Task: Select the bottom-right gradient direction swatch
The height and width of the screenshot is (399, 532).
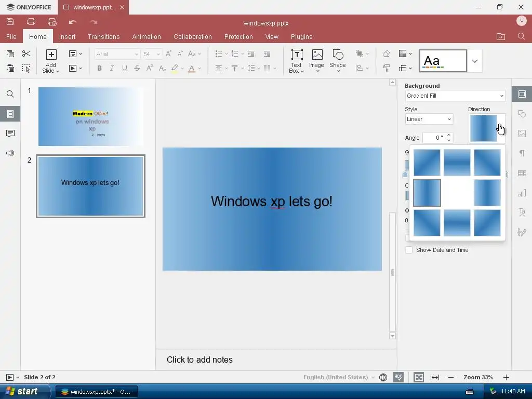Action: coord(487,222)
